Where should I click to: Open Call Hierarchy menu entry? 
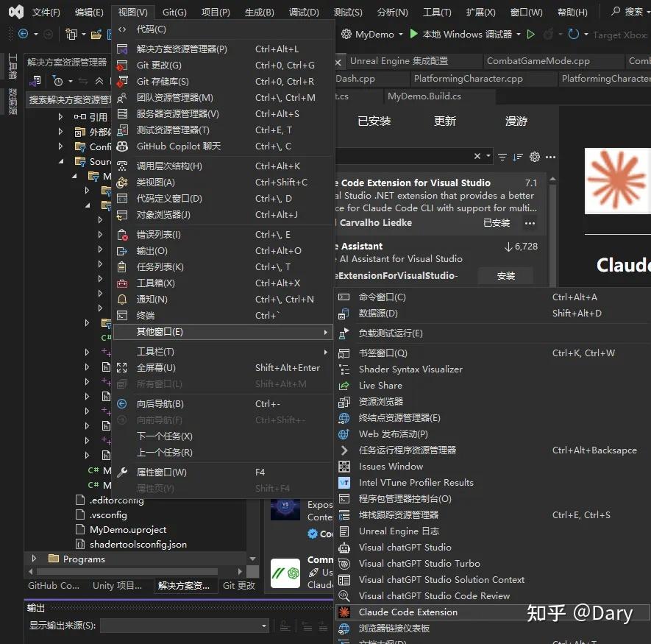pos(224,166)
